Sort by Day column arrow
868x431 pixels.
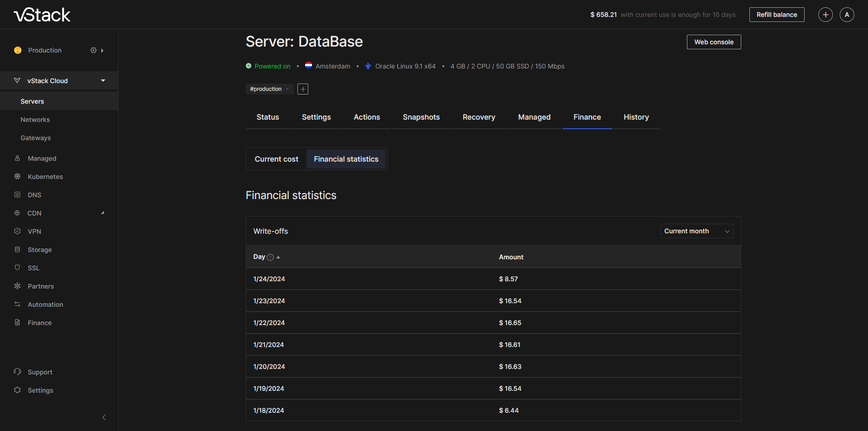coord(278,257)
